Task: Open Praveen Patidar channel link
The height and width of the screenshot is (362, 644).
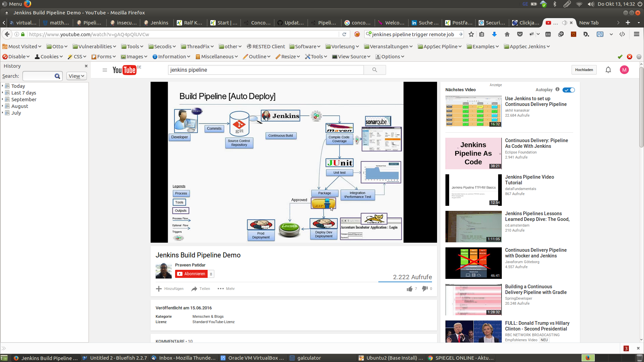Action: tap(190, 265)
